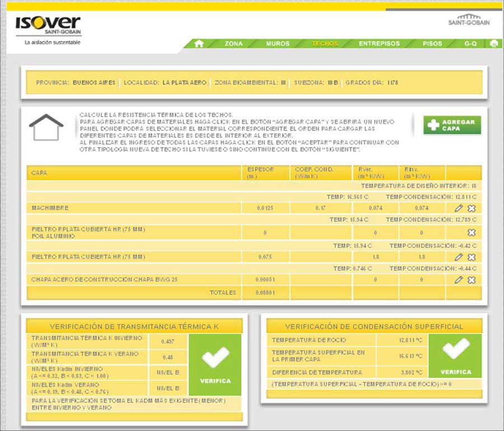Delete the 0.075 thickness FIELTRO layer
The height and width of the screenshot is (431, 504).
tap(472, 257)
